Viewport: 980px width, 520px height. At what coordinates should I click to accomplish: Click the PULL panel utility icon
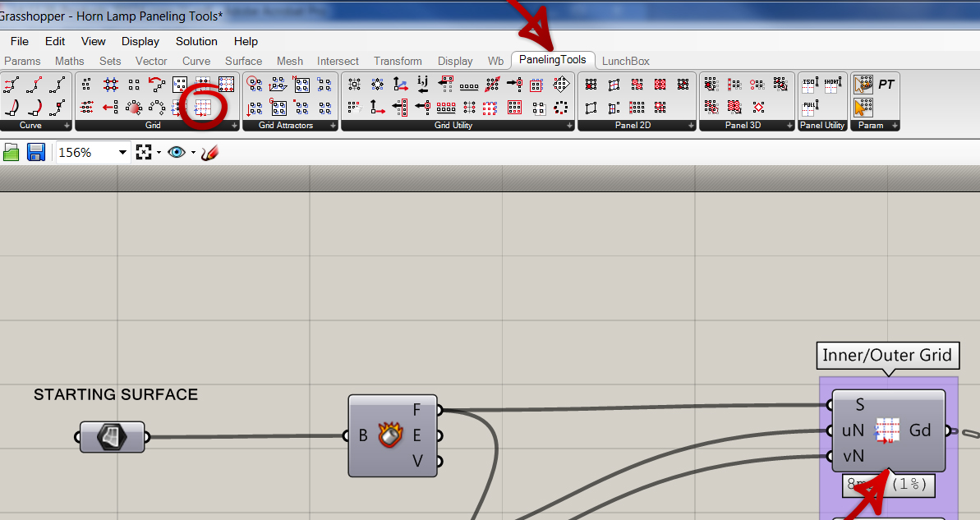coord(810,108)
